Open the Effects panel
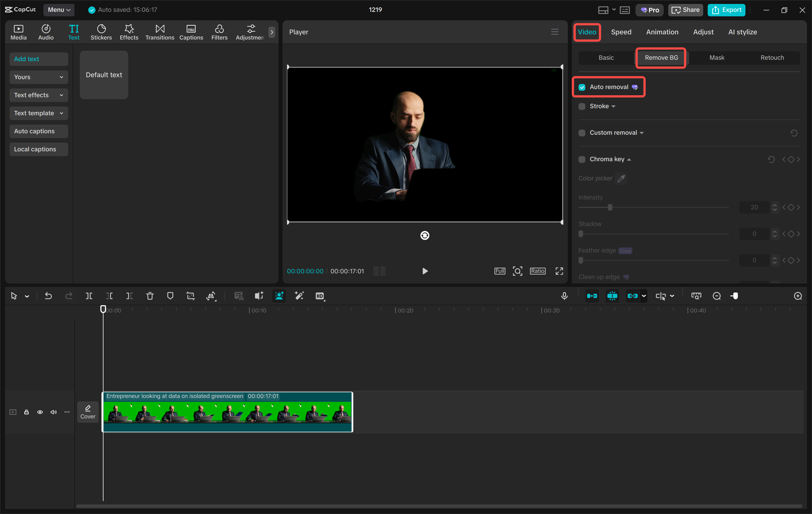 click(x=129, y=32)
